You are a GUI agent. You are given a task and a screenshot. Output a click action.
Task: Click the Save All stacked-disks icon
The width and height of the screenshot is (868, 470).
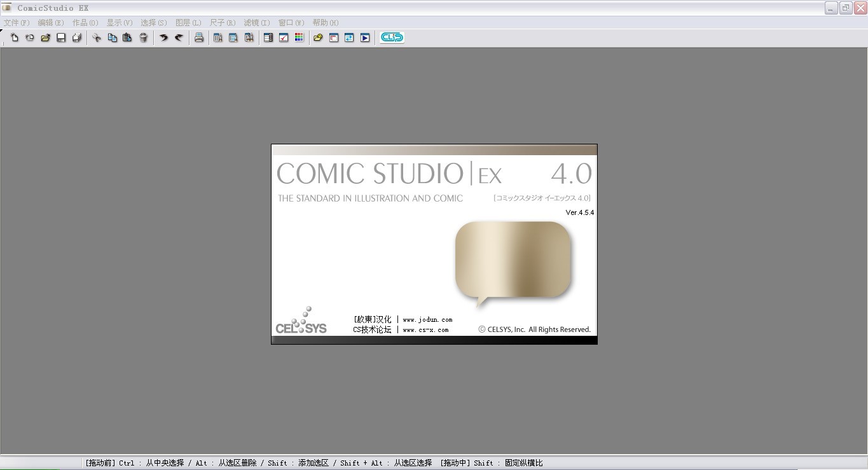click(x=77, y=38)
